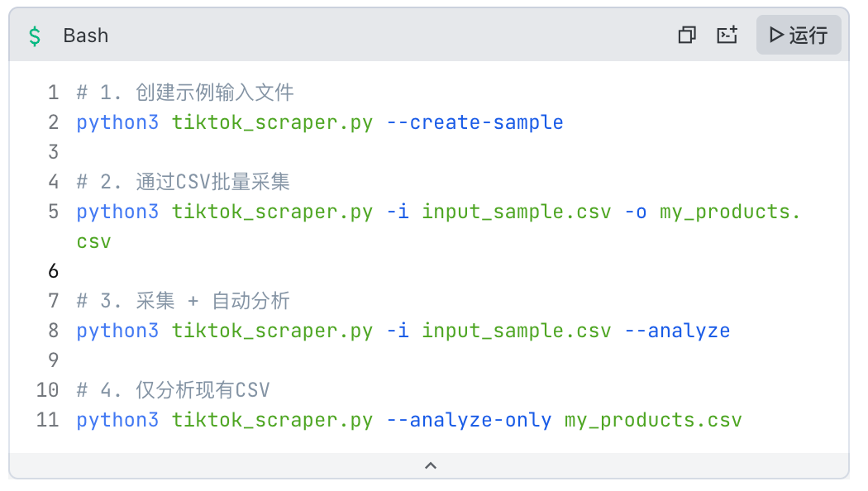Run the Bash code with 运行 button
Viewport: 868px width, 491px height.
(799, 35)
